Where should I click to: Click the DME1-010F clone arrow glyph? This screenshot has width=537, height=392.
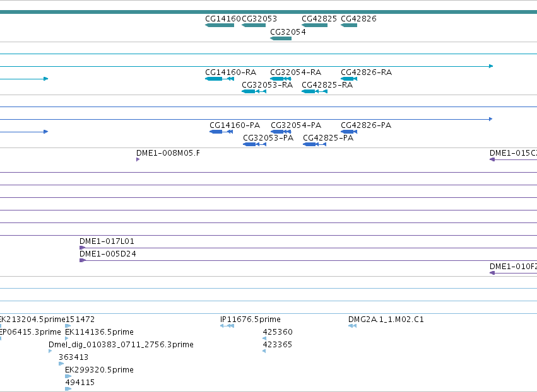pos(492,273)
